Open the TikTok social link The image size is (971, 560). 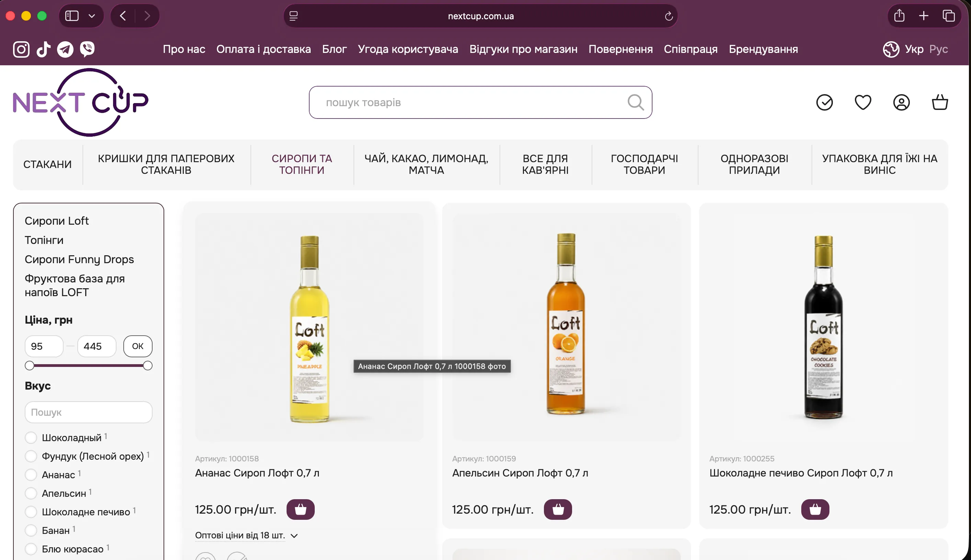(x=43, y=49)
